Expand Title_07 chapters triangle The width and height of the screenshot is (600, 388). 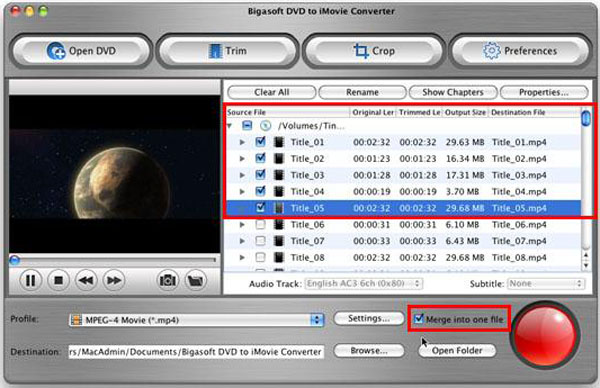(x=242, y=241)
